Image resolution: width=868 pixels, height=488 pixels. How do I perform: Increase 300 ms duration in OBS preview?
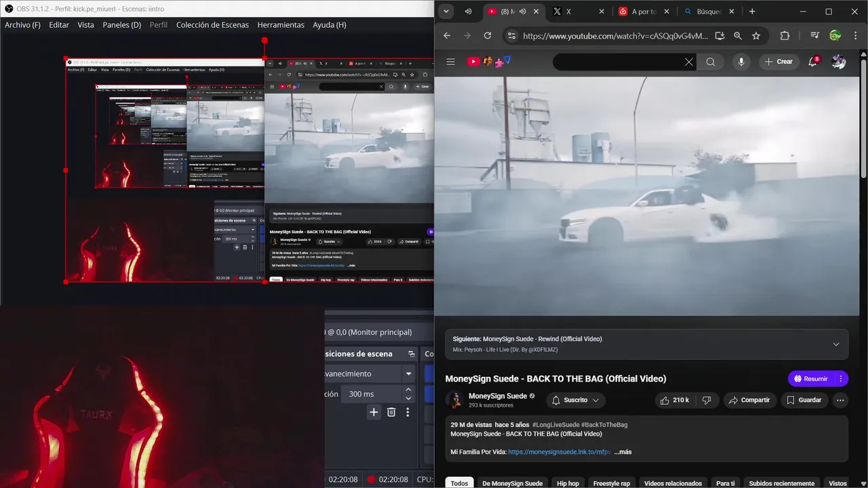(408, 390)
